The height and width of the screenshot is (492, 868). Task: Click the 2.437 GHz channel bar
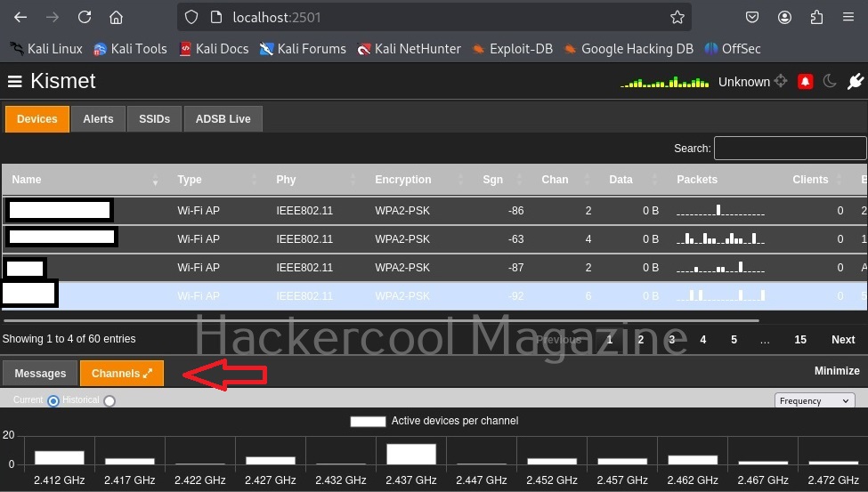pos(411,455)
